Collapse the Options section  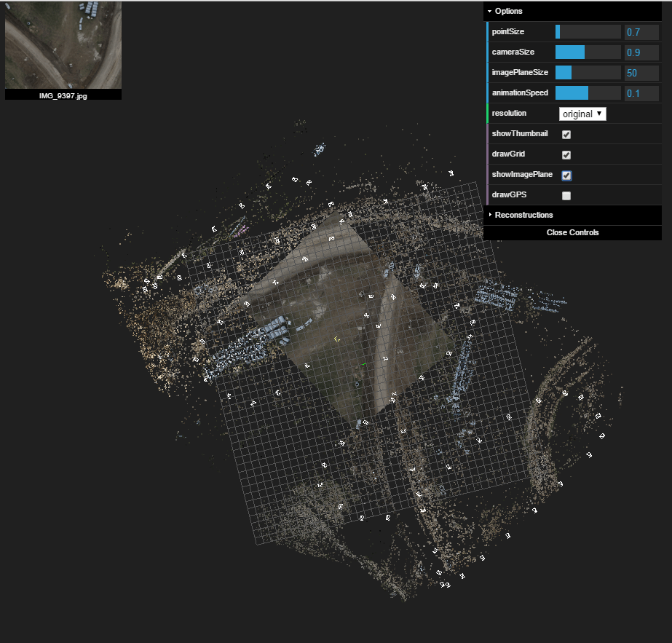coord(507,11)
